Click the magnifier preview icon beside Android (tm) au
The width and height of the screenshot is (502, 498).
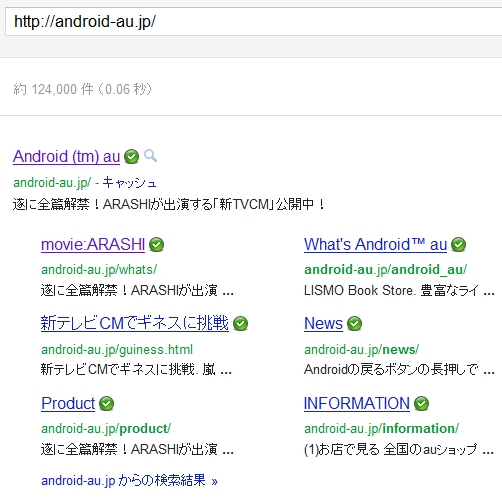click(x=150, y=156)
